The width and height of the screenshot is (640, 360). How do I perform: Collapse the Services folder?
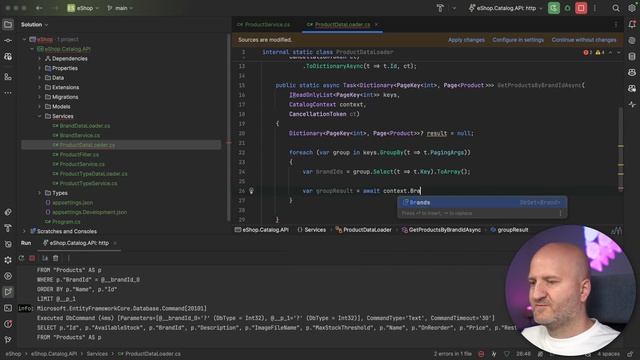tap(40, 116)
